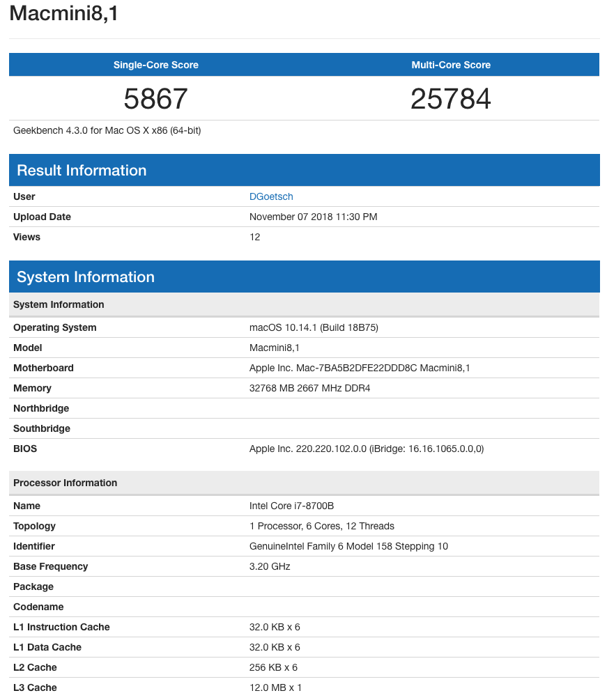Open the DGoetsch user profile link

click(271, 196)
